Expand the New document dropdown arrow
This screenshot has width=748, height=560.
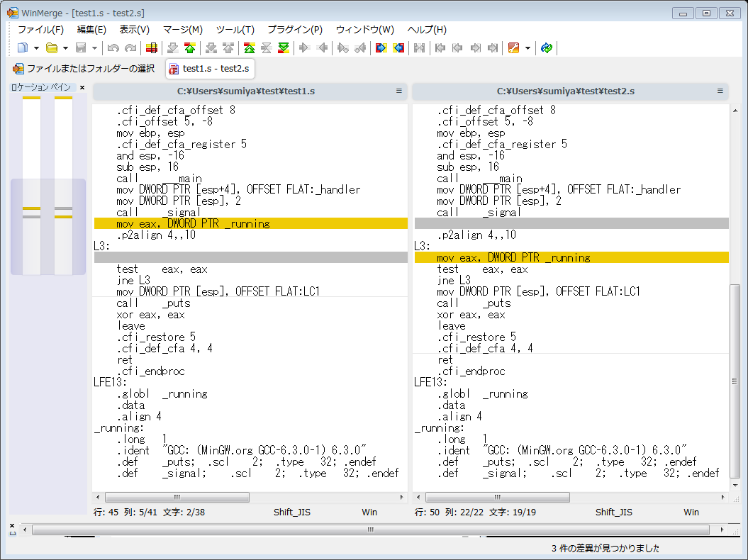coord(36,47)
